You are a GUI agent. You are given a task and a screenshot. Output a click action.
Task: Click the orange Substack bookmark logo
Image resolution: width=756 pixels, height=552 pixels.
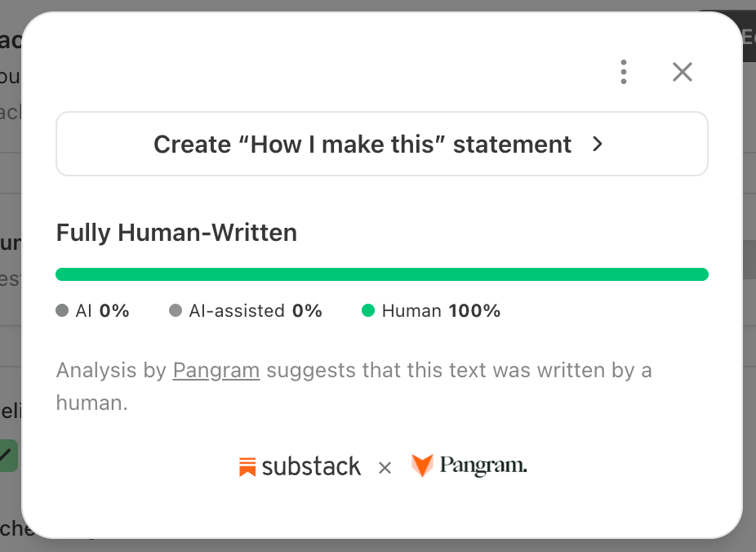[247, 467]
